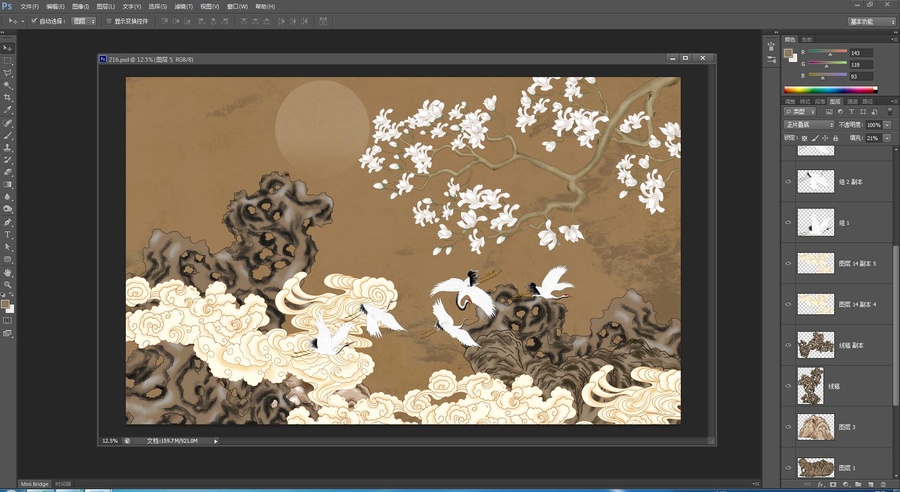Add a layer mask icon
This screenshot has width=900, height=492.
[833, 485]
